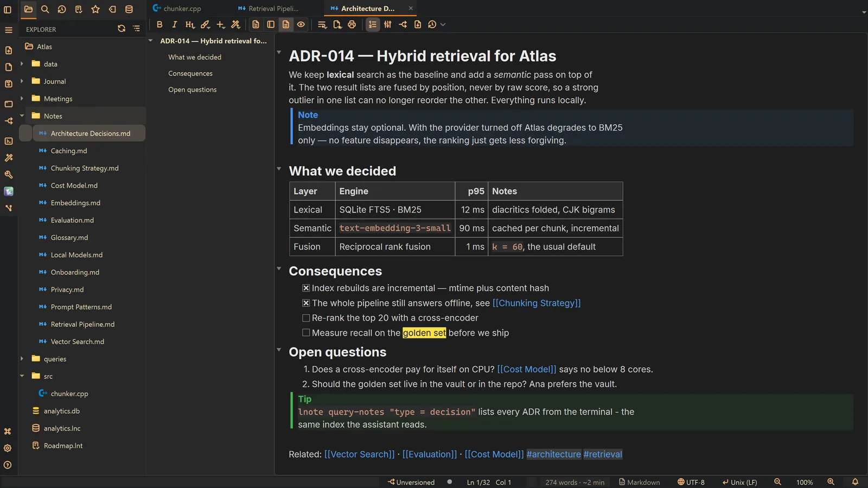Switch to split editor view

point(271,24)
